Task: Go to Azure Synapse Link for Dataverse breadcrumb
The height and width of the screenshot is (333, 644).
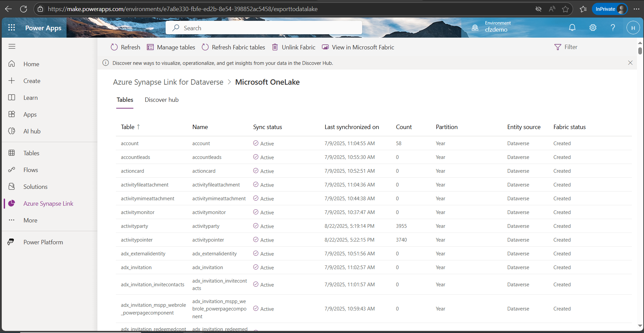Action: pos(168,82)
